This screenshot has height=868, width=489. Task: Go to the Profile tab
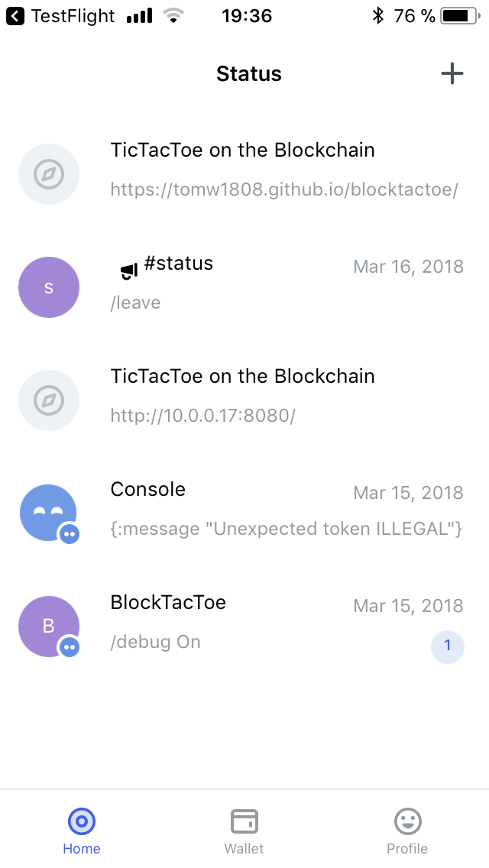pyautogui.click(x=407, y=831)
